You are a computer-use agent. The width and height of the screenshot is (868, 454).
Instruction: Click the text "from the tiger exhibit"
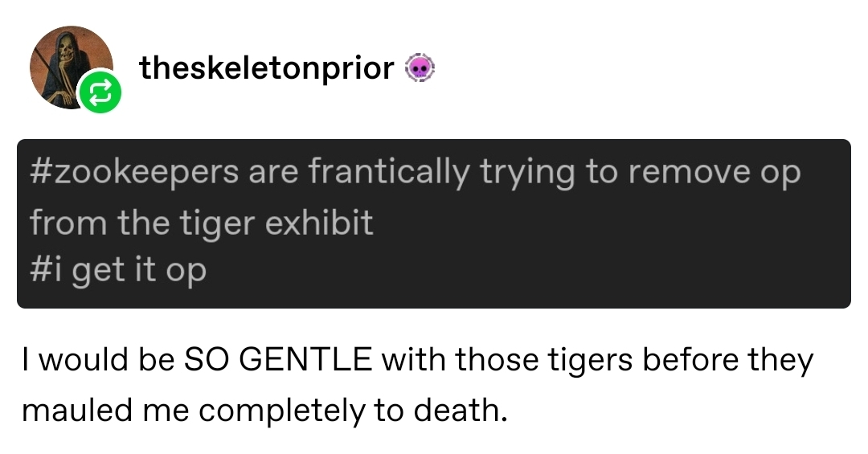coord(202,222)
